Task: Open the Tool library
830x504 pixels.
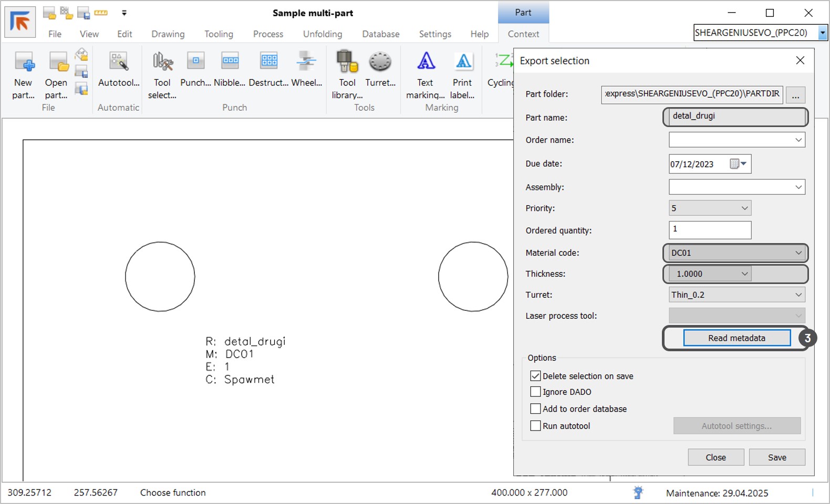Action: pos(347,63)
